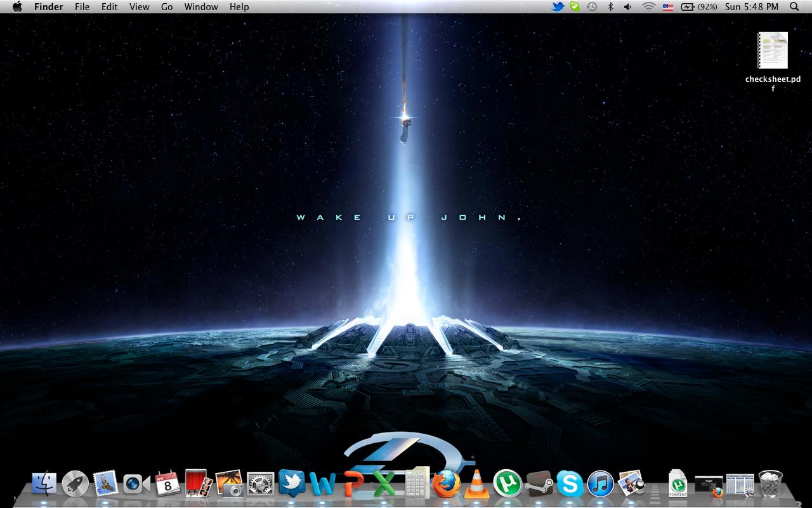
Task: Open Spotlight search magnifier
Action: pyautogui.click(x=794, y=7)
